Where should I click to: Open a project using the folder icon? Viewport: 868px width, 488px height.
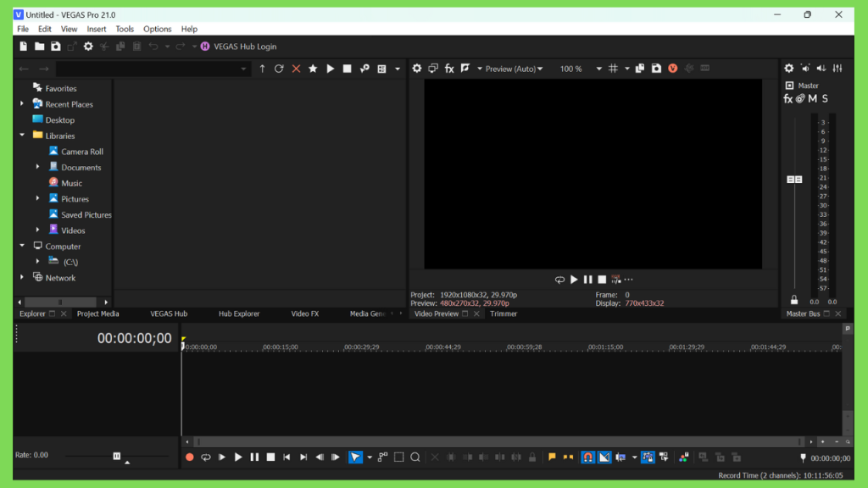[39, 47]
